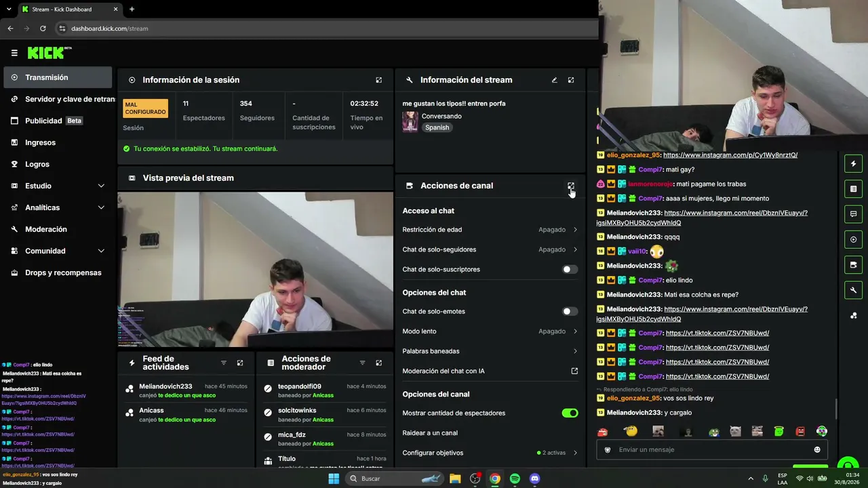Open a new browser tab

point(132,9)
